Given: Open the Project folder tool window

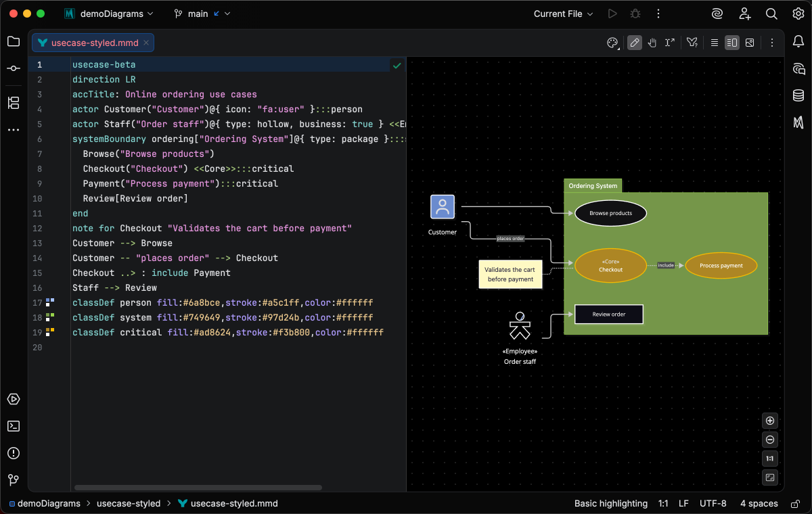Looking at the screenshot, I should tap(14, 41).
